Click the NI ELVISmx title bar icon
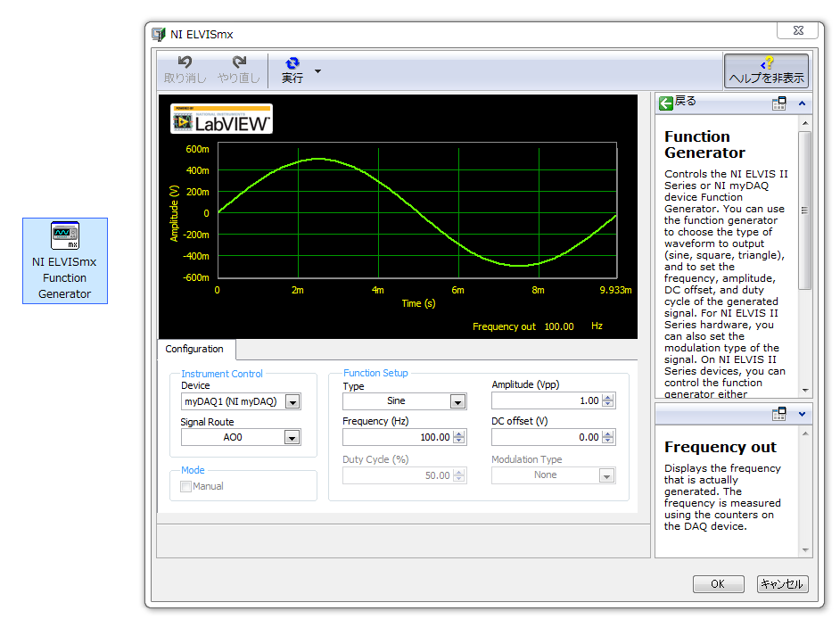 pos(159,34)
